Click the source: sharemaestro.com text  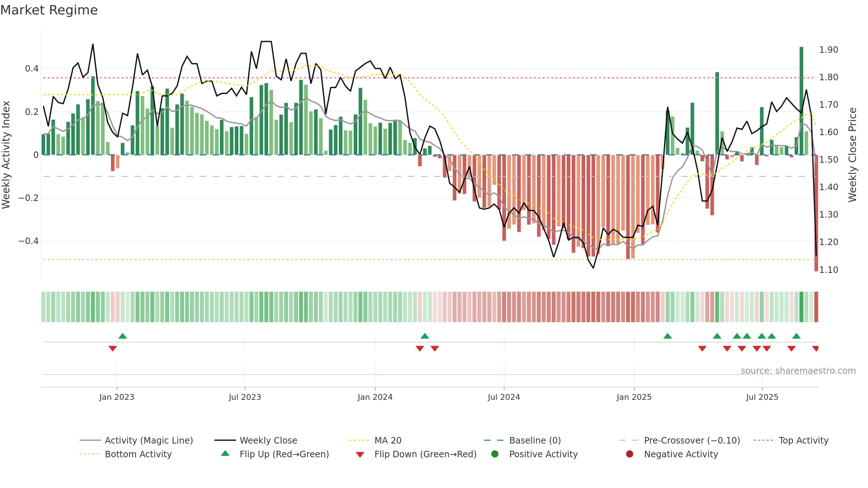click(x=798, y=371)
